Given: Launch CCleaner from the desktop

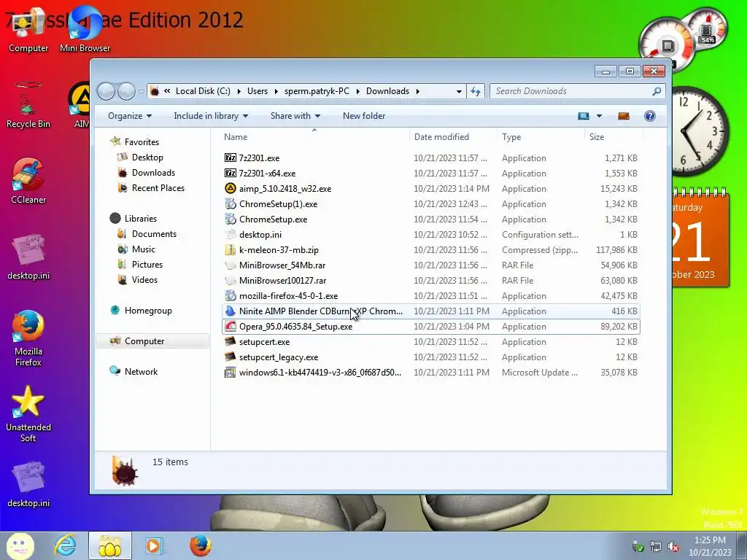Looking at the screenshot, I should (28, 181).
